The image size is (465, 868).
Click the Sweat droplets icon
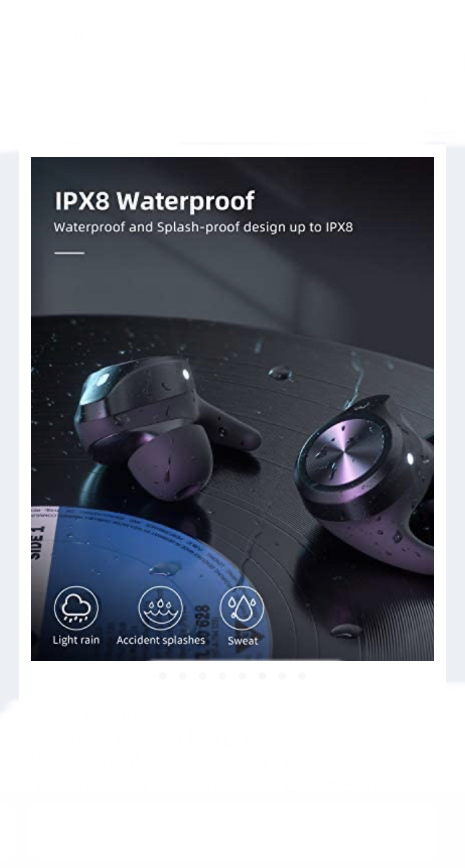[x=242, y=608]
